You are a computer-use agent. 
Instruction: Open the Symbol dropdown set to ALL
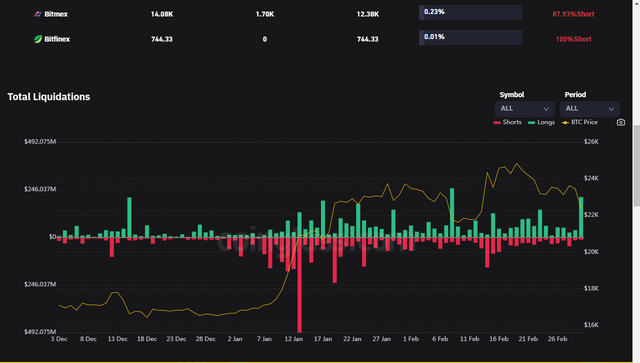point(524,109)
